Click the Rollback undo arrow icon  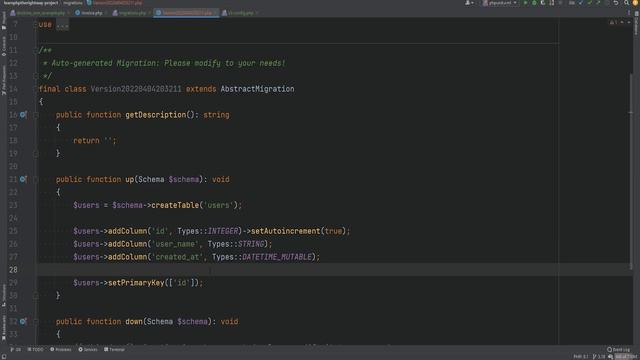click(616, 3)
